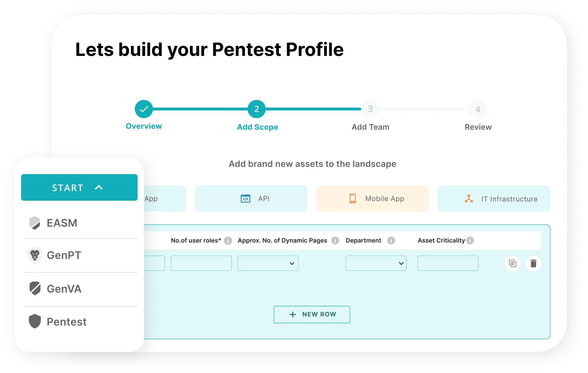
Task: Click info icon next to Dynamic Pages
Action: 335,241
